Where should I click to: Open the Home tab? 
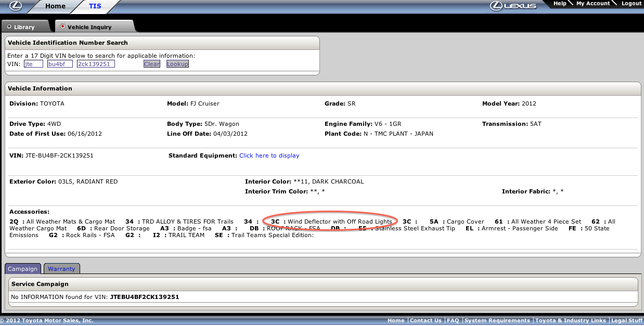click(x=55, y=6)
